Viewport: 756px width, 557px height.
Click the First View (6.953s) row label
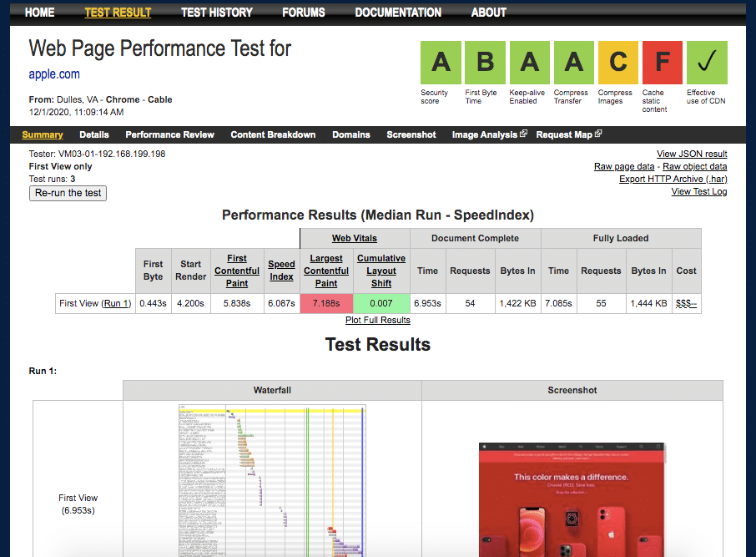(x=78, y=504)
